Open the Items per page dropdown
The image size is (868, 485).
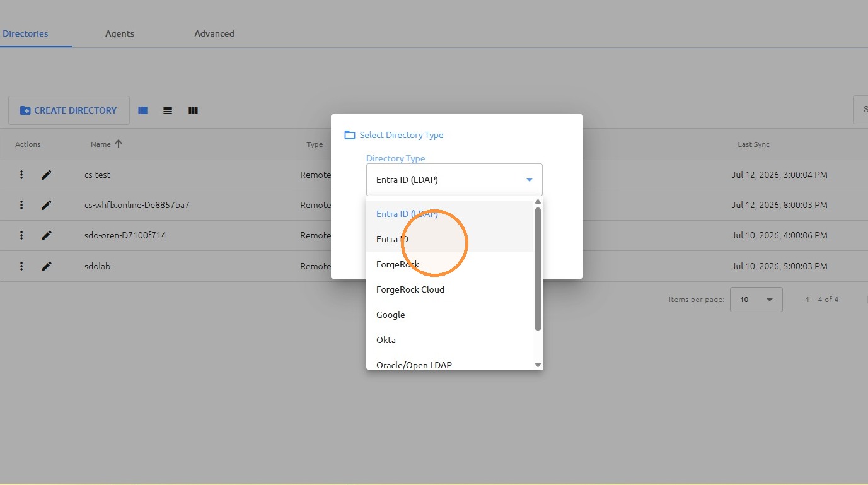point(756,300)
